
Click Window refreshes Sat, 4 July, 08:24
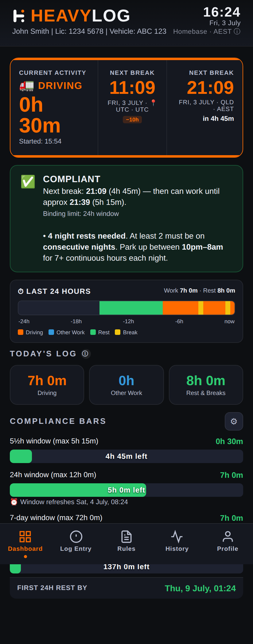74,502
